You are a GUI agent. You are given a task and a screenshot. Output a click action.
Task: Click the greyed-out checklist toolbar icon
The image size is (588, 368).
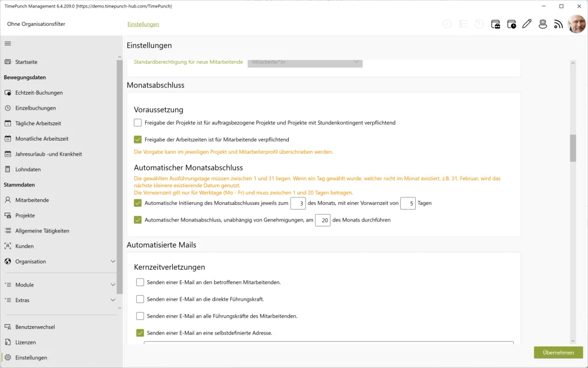463,24
